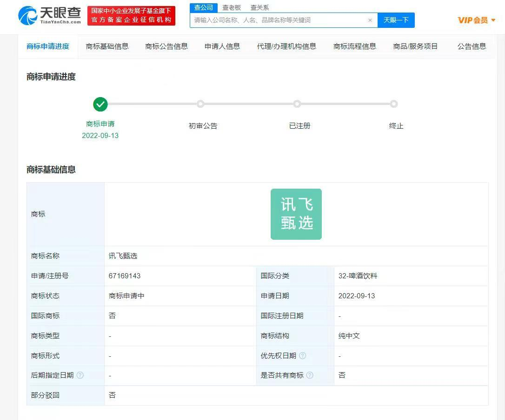Click the TianYanCha logo
Screen dimensions: 505x420
tap(50, 16)
